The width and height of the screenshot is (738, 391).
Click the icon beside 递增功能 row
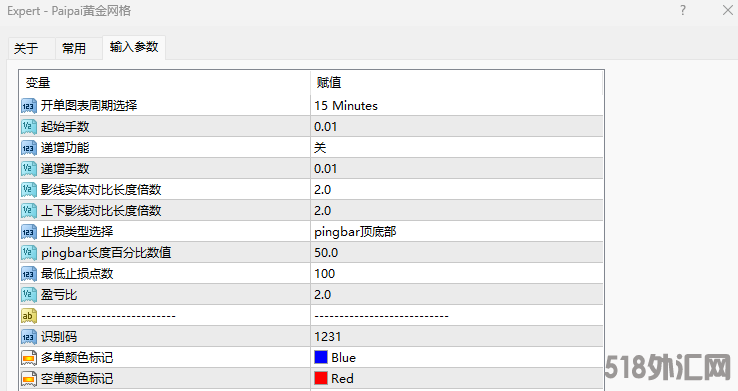[x=29, y=148]
